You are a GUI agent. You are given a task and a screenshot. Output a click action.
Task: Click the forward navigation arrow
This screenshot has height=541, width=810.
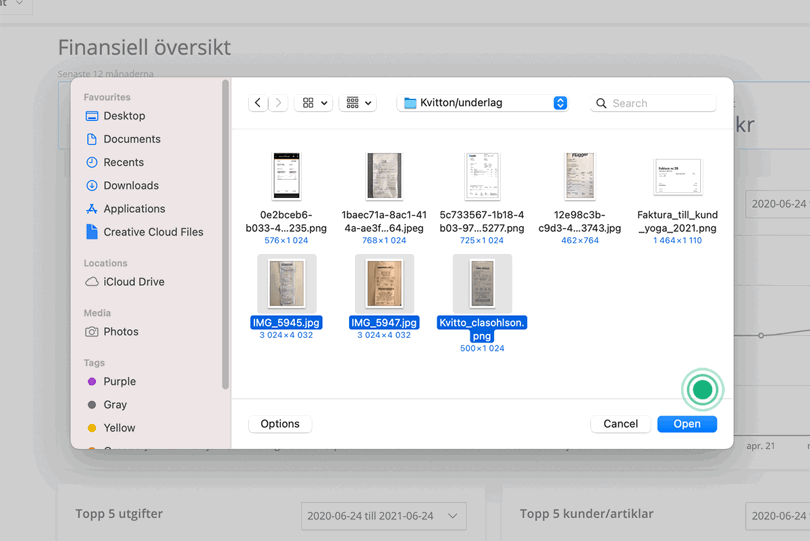click(278, 103)
